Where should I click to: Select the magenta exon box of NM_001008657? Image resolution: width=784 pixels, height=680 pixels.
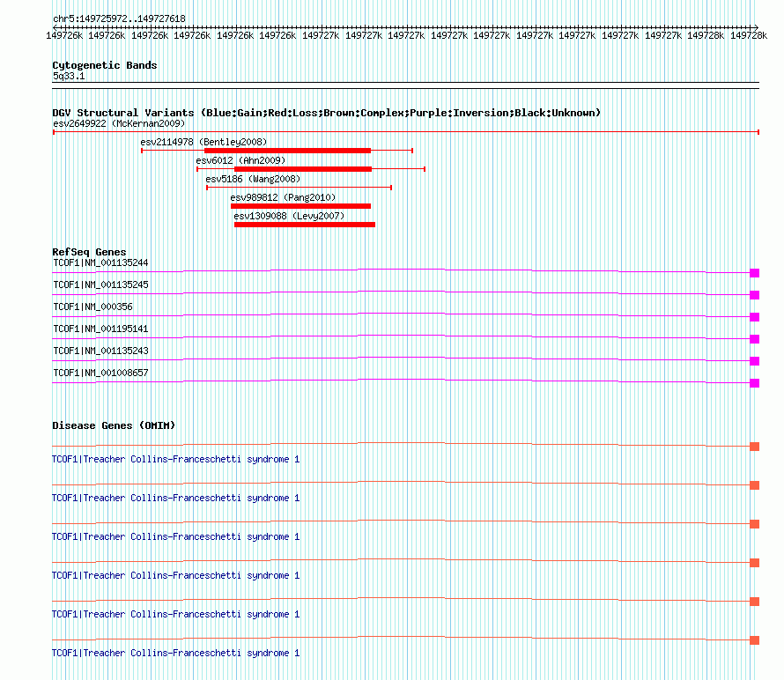point(755,383)
